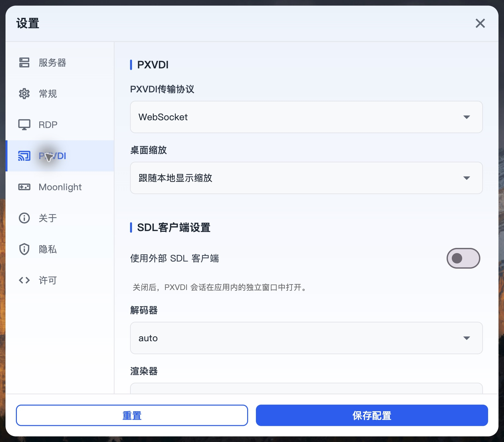Click the 关闭后，PXVDI 会话 description text
Image resolution: width=504 pixels, height=442 pixels.
coord(220,287)
